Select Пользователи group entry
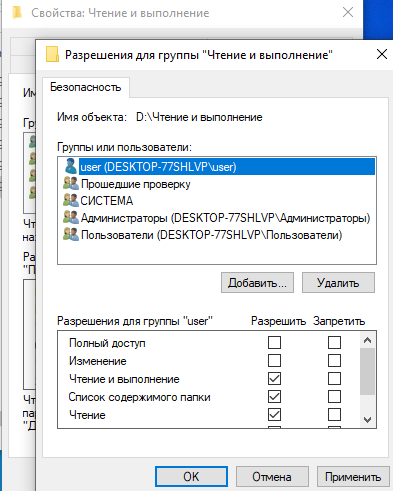The width and height of the screenshot is (393, 491). click(x=211, y=235)
